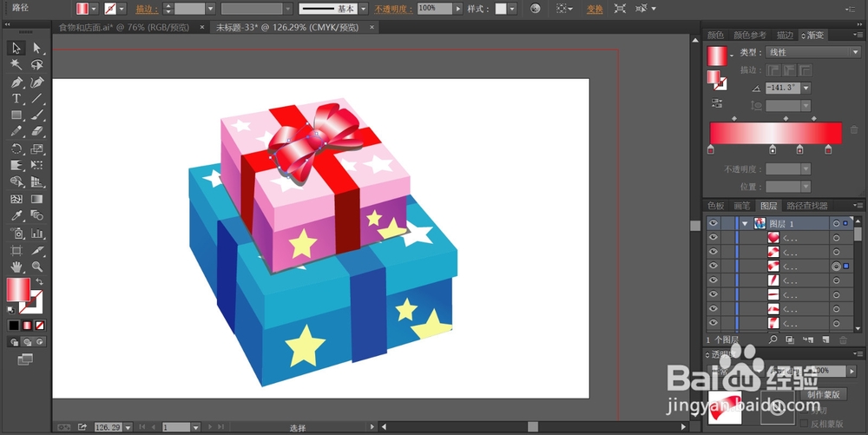Click the reverse gradient icon

pos(717,103)
